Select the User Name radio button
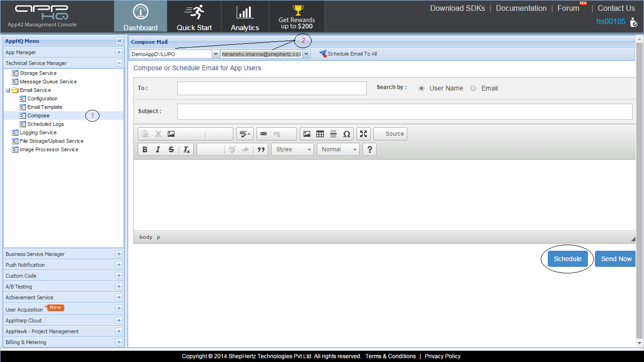This screenshot has height=362, width=644. coord(421,88)
